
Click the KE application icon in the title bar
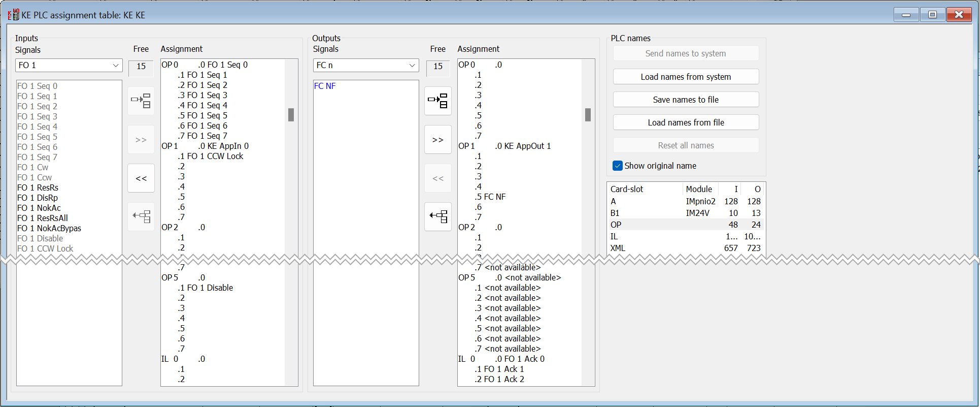[x=14, y=15]
